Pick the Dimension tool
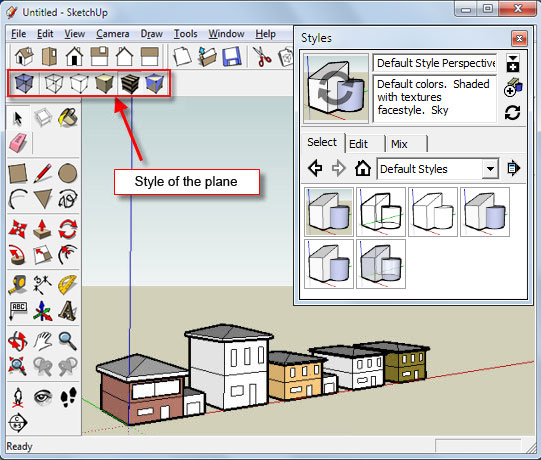 43,285
